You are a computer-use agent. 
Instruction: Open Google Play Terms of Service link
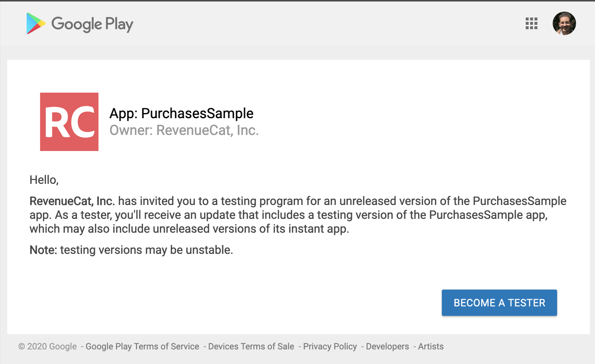(142, 346)
